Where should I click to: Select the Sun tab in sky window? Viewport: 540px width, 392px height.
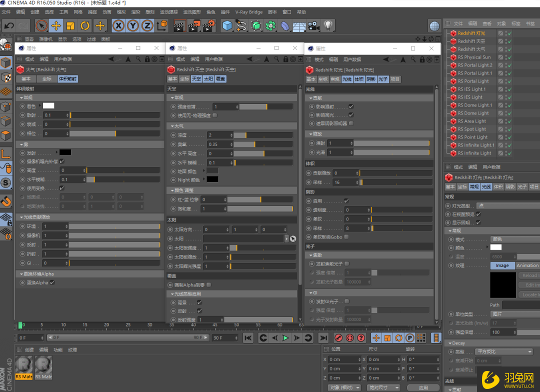[208, 79]
